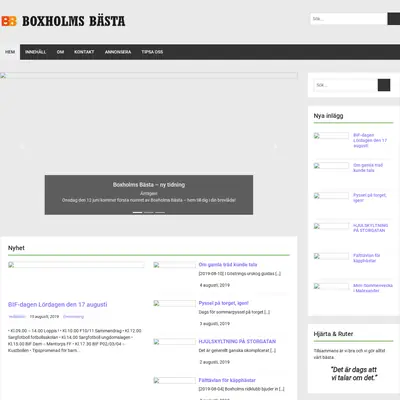Viewport: 400px width, 400px height.
Task: Open Om gamla träd kunde tala in Nyhet
Action: (x=228, y=265)
